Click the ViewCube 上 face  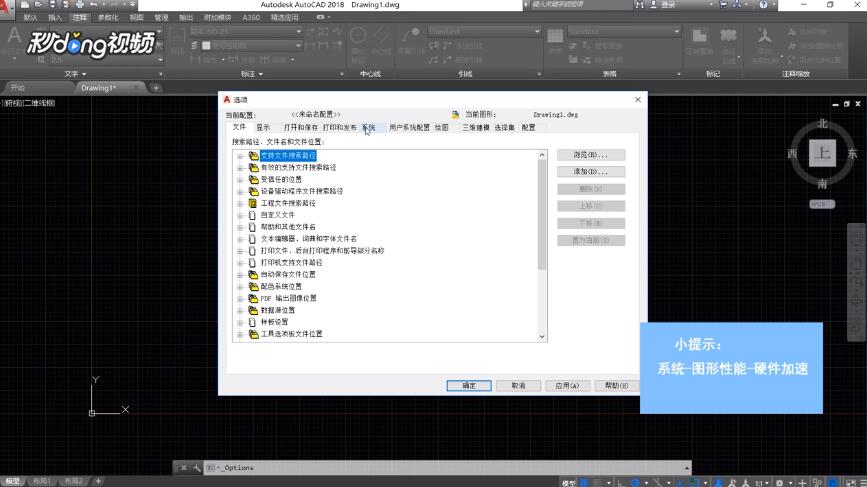click(822, 153)
